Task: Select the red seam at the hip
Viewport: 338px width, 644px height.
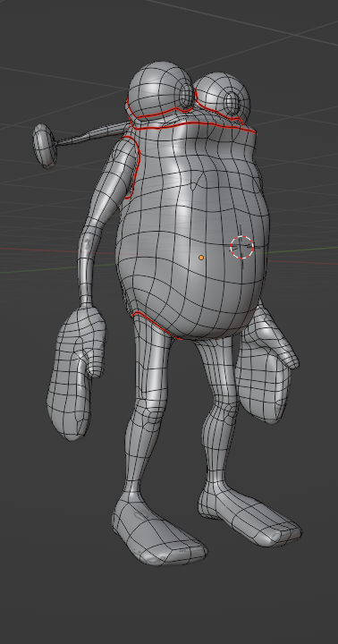Action: 156,325
